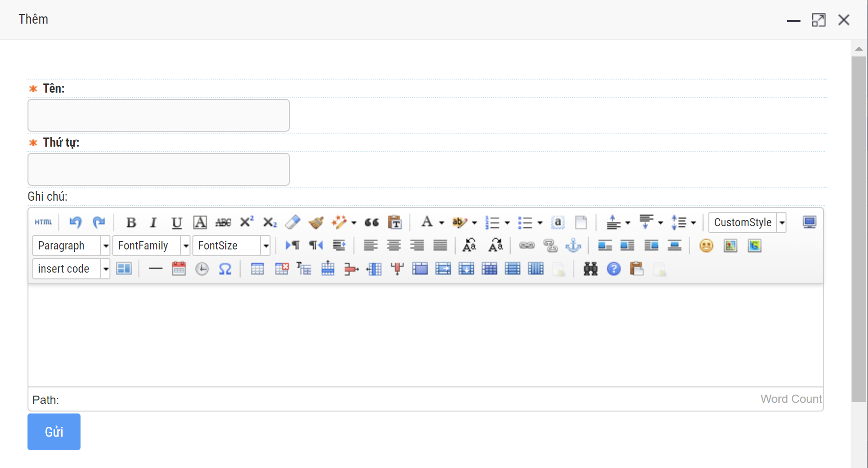
Task: Toggle bold formatting
Action: pyautogui.click(x=131, y=222)
